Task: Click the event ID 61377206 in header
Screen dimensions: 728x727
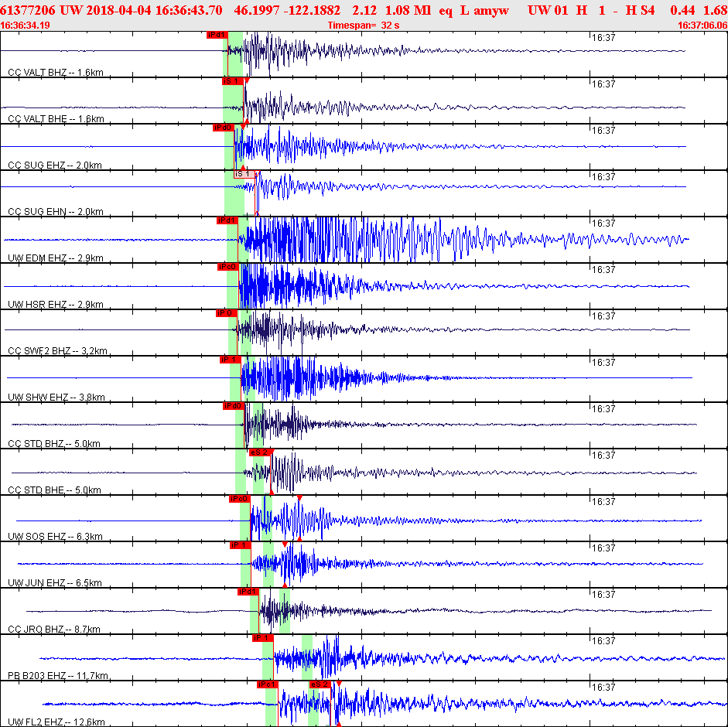Action: [x=29, y=10]
